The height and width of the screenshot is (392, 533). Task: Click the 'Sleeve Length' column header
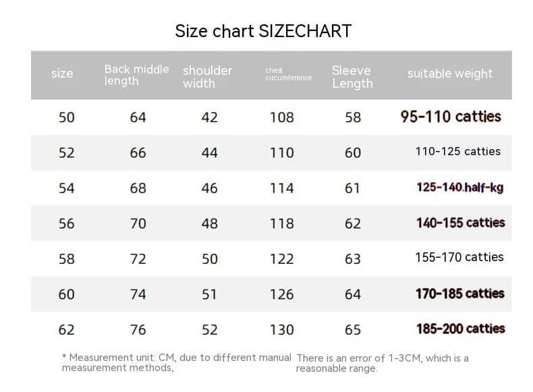(352, 77)
